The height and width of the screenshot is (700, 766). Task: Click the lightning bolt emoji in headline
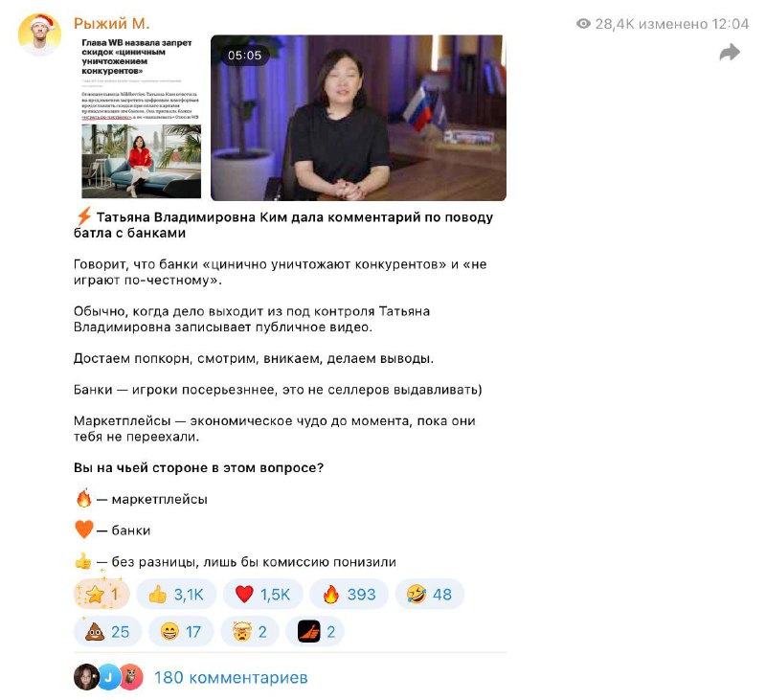click(84, 216)
